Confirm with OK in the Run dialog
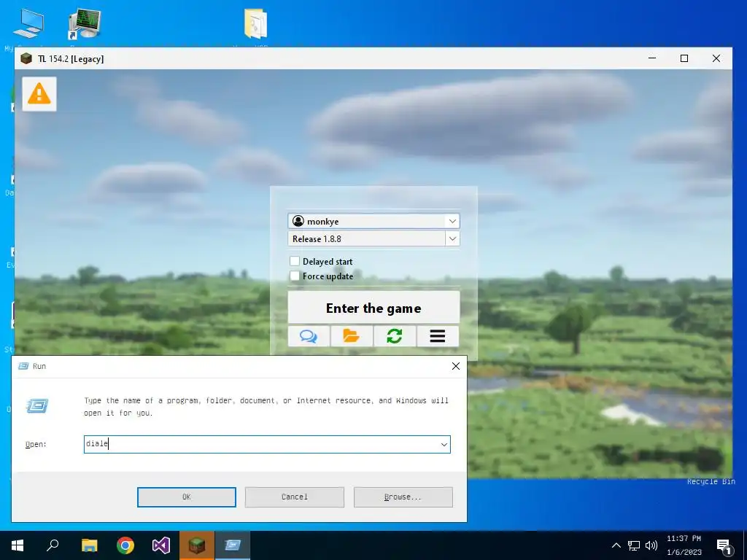This screenshot has width=747, height=560. point(186,497)
